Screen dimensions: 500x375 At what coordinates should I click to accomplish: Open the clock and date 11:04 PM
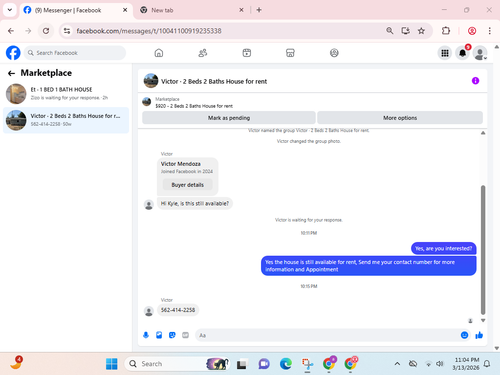466,364
